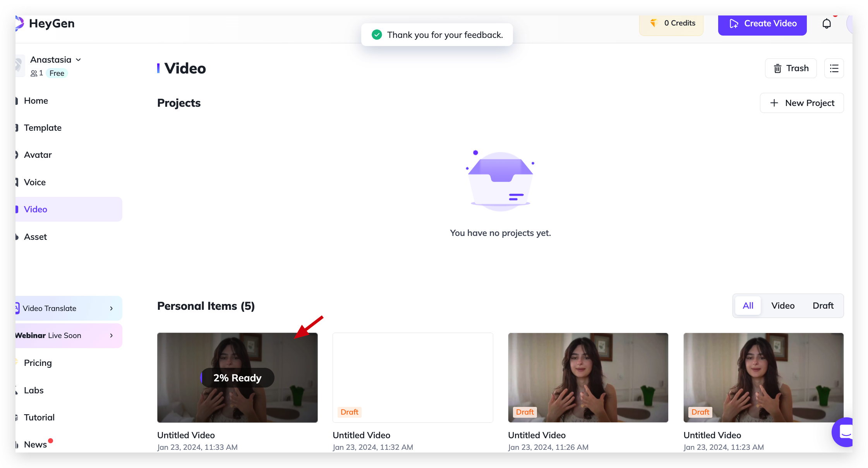The image size is (868, 468).
Task: Click the notification bell icon
Action: tap(827, 24)
